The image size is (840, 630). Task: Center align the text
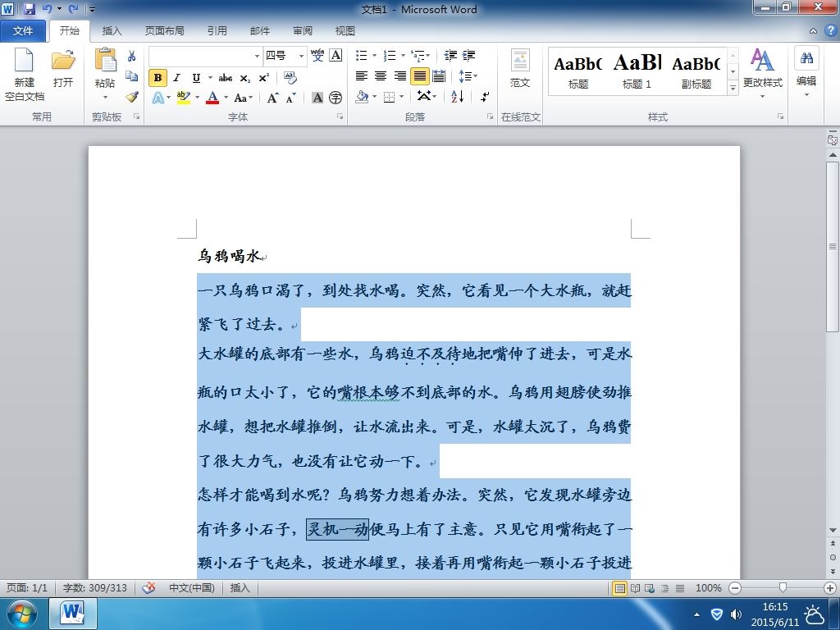click(x=381, y=76)
